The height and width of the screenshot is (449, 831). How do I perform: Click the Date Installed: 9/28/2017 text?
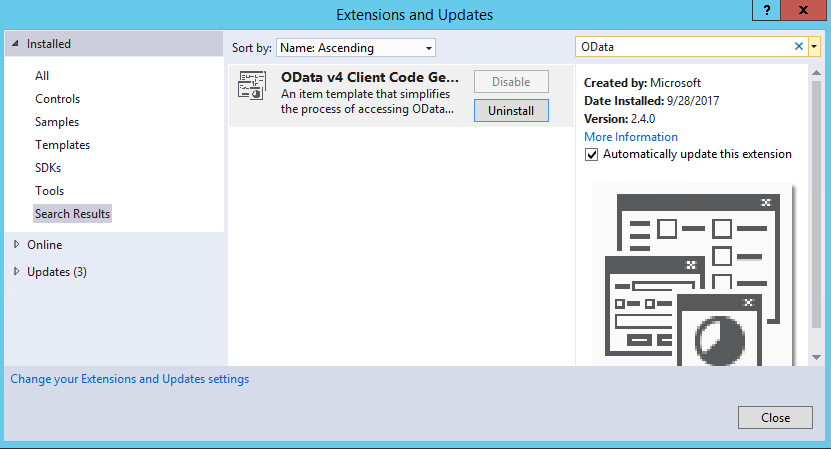tap(651, 101)
